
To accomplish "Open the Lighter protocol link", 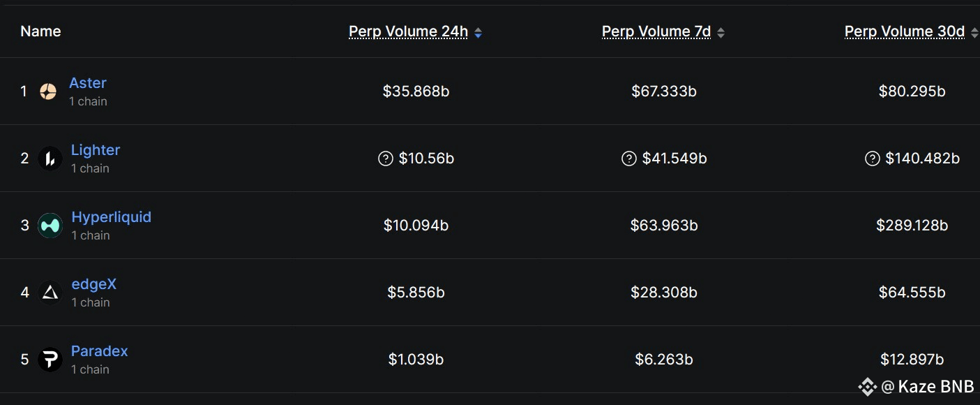I will (x=96, y=149).
